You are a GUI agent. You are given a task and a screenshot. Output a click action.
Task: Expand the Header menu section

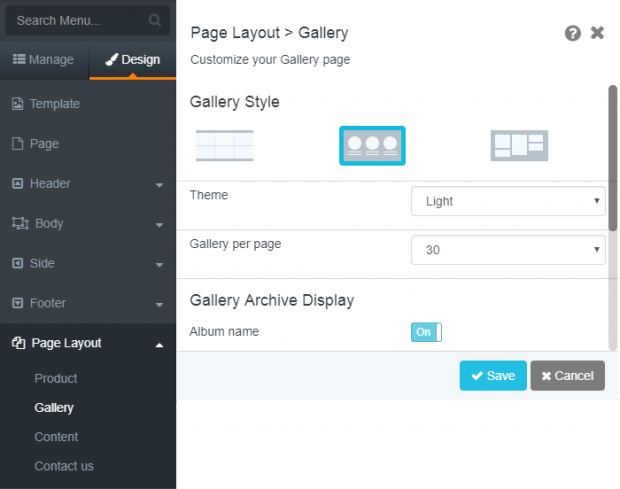(x=88, y=184)
